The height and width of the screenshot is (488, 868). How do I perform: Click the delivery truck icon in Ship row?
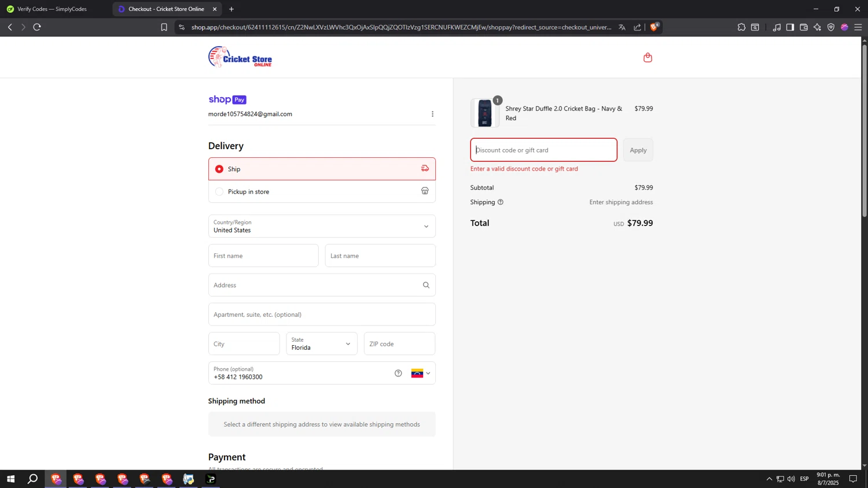[x=425, y=168]
